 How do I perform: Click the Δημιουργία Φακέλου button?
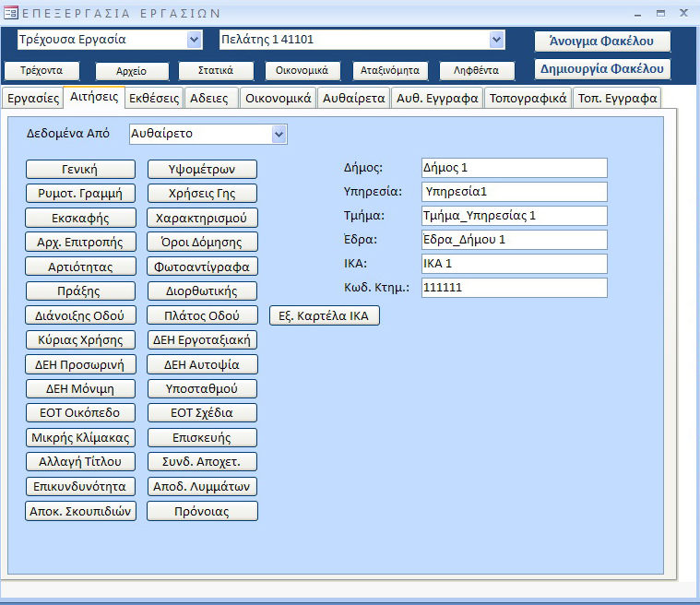click(602, 69)
